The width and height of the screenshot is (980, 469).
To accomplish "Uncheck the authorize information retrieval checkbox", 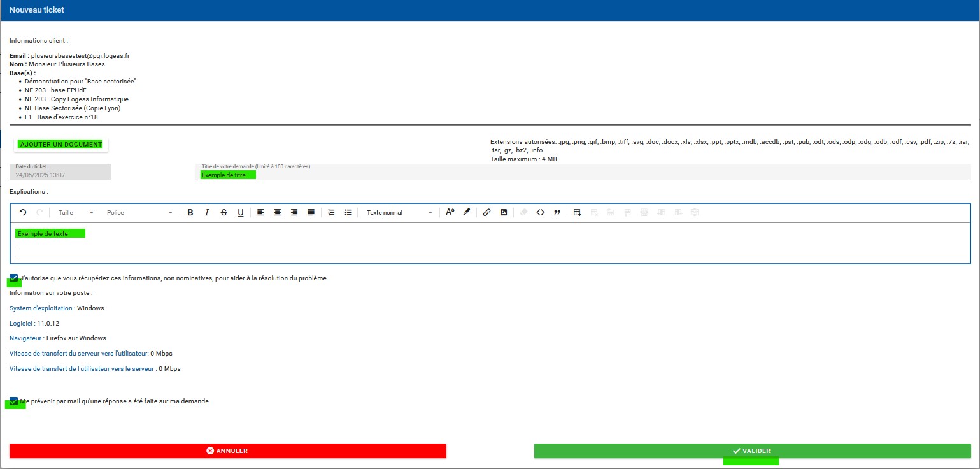I will click(14, 278).
